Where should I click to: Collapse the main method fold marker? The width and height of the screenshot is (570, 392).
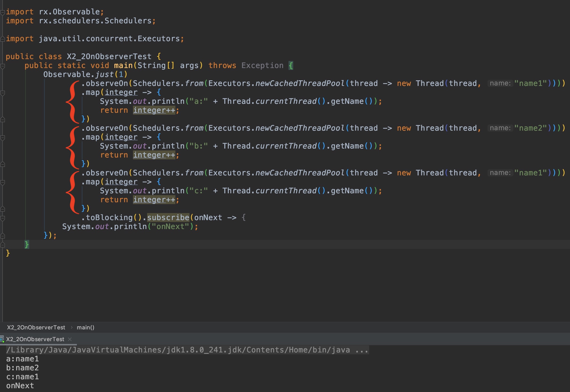2,66
